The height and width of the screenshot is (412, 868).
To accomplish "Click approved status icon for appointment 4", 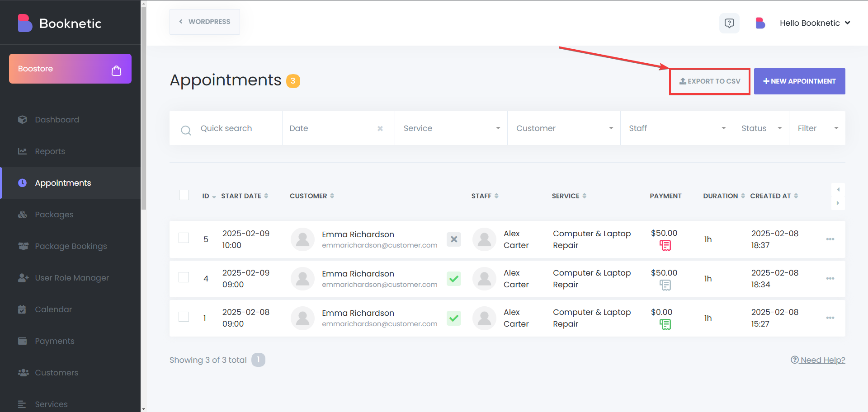I will [x=454, y=279].
